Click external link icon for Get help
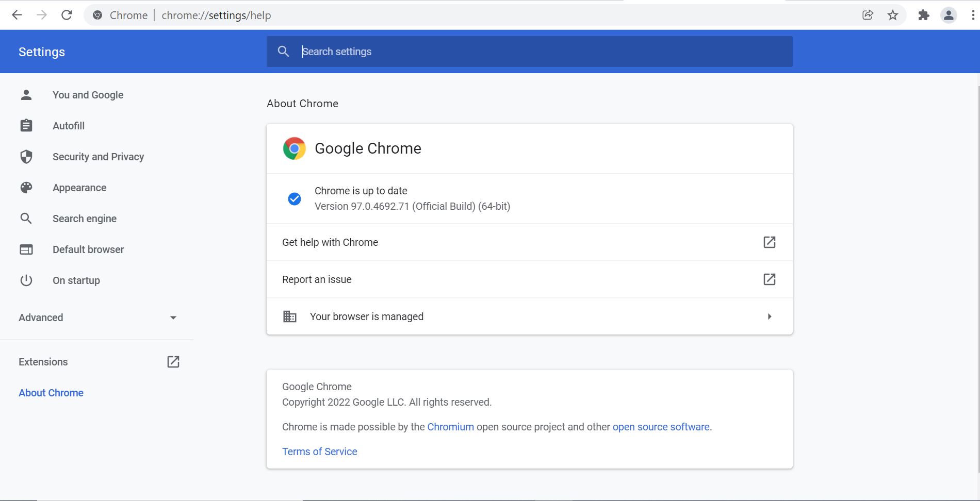The height and width of the screenshot is (501, 980). click(x=769, y=242)
